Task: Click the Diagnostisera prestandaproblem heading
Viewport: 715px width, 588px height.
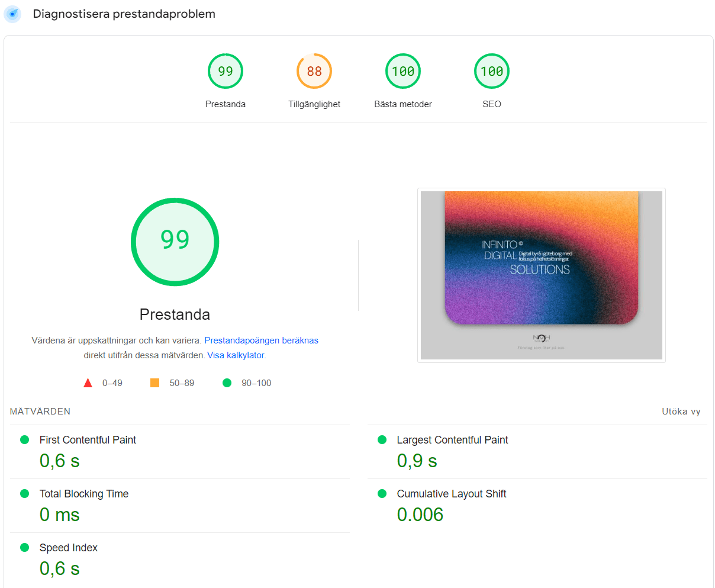Action: click(x=124, y=14)
